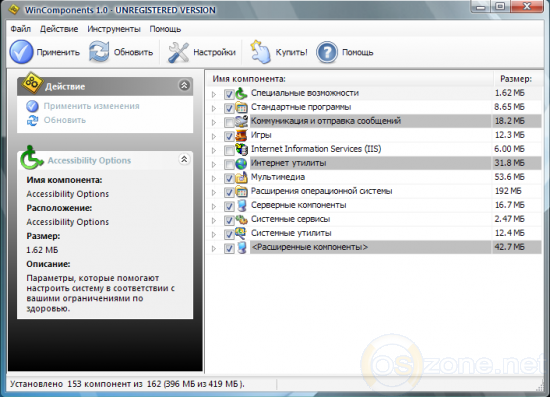Open the Помощь menu

pos(165,29)
